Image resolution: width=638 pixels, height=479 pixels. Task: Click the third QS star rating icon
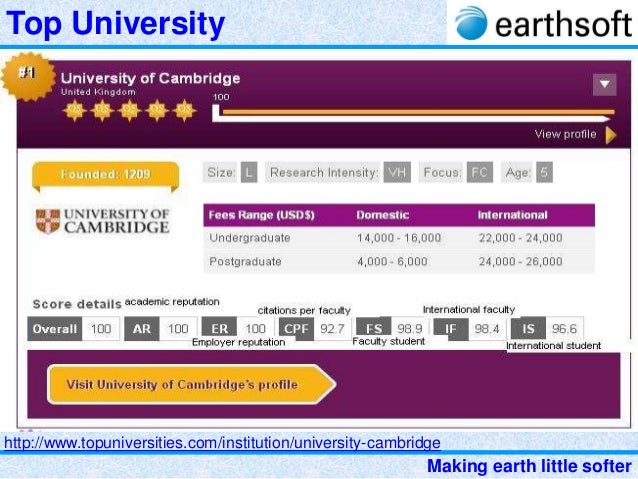pyautogui.click(x=129, y=110)
